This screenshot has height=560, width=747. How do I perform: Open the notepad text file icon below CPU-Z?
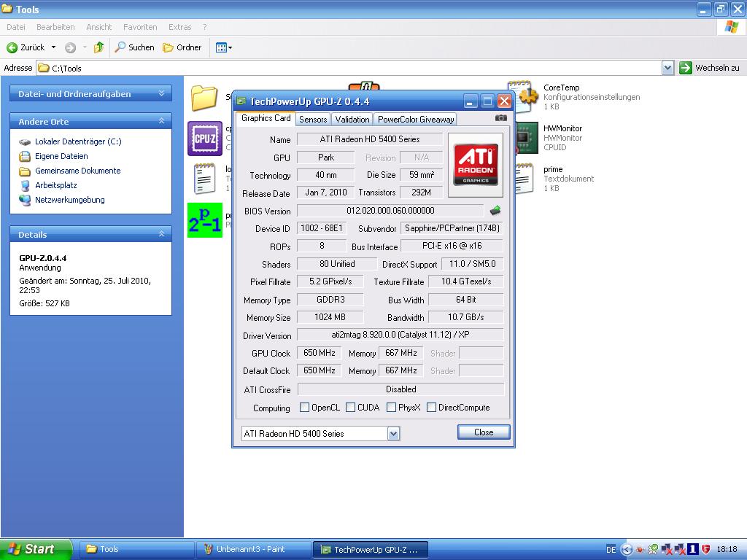tap(204, 179)
